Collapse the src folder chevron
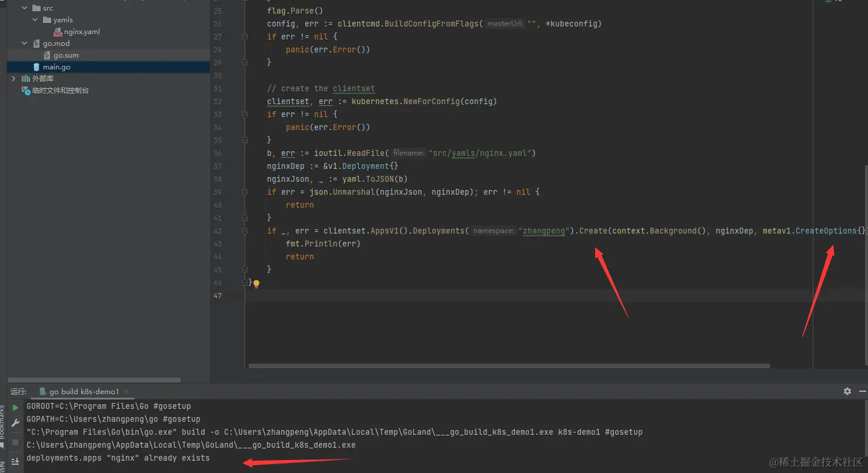Viewport: 868px width, 473px height. click(x=25, y=8)
